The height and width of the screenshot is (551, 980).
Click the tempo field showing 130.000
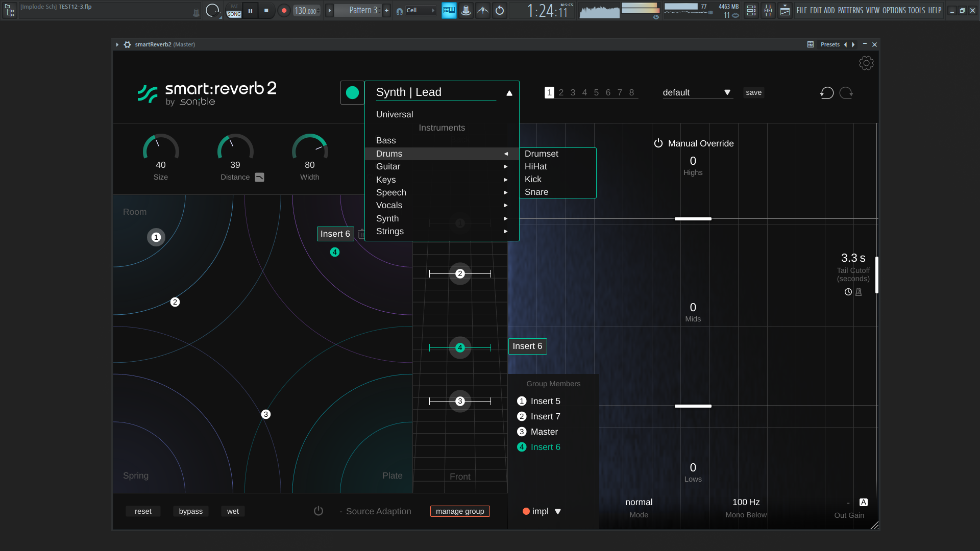pos(306,11)
